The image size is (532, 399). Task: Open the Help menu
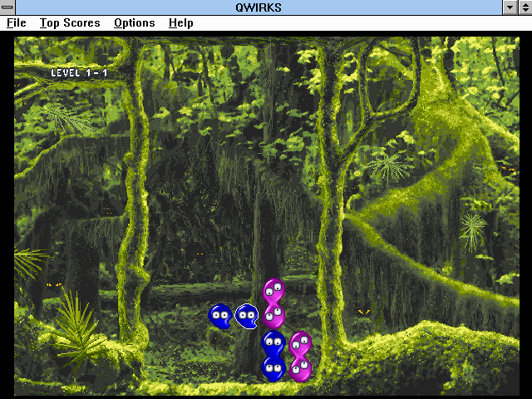[x=181, y=22]
